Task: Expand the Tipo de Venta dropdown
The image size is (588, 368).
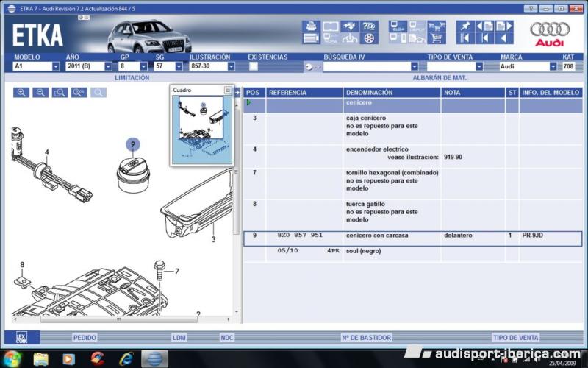Action: point(479,66)
